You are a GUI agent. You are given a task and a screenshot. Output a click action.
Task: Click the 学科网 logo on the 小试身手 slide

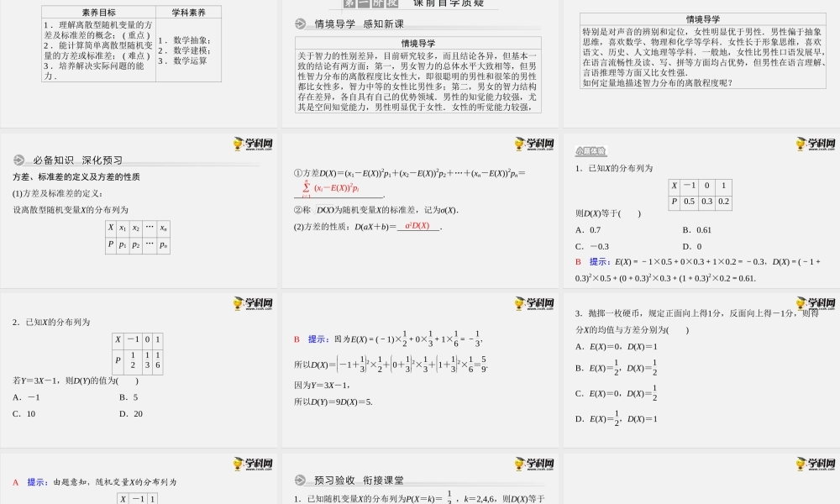[820, 143]
